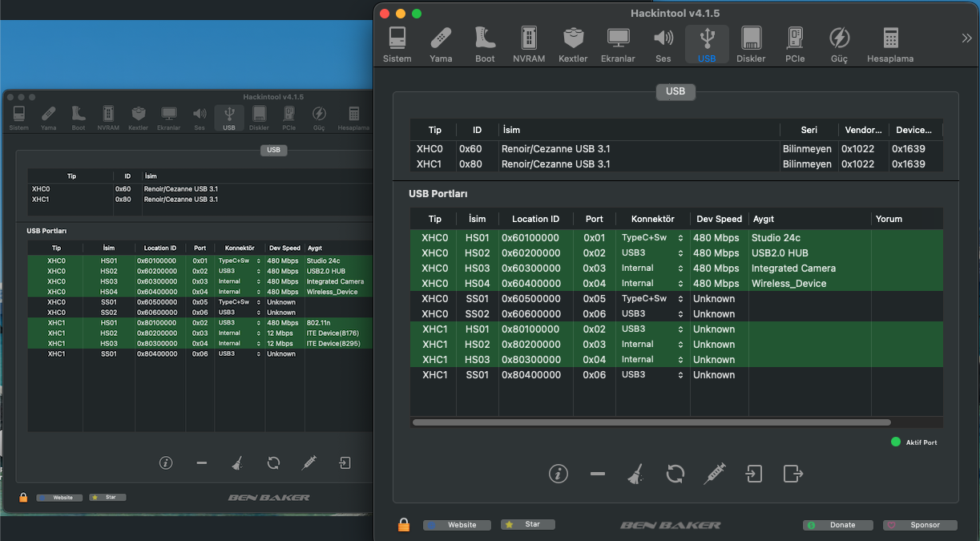Expand the toolbar overflow chevron
The height and width of the screenshot is (541, 980).
coord(966,38)
